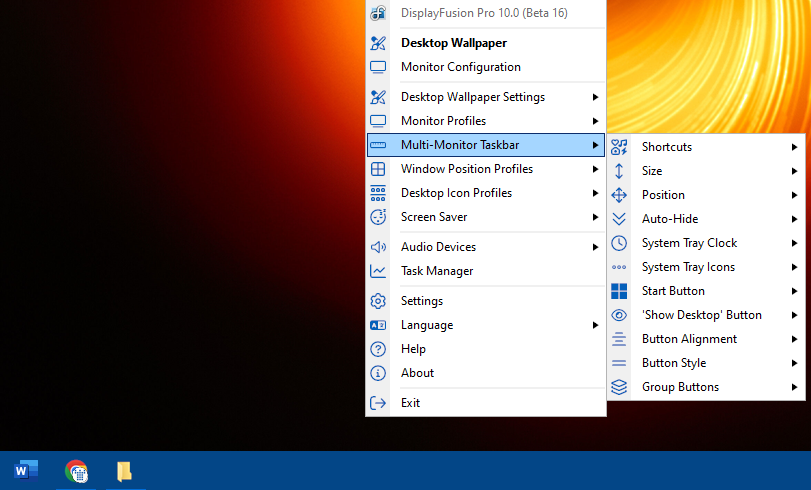
Task: Expand the Shortcuts submenu arrow
Action: 794,147
